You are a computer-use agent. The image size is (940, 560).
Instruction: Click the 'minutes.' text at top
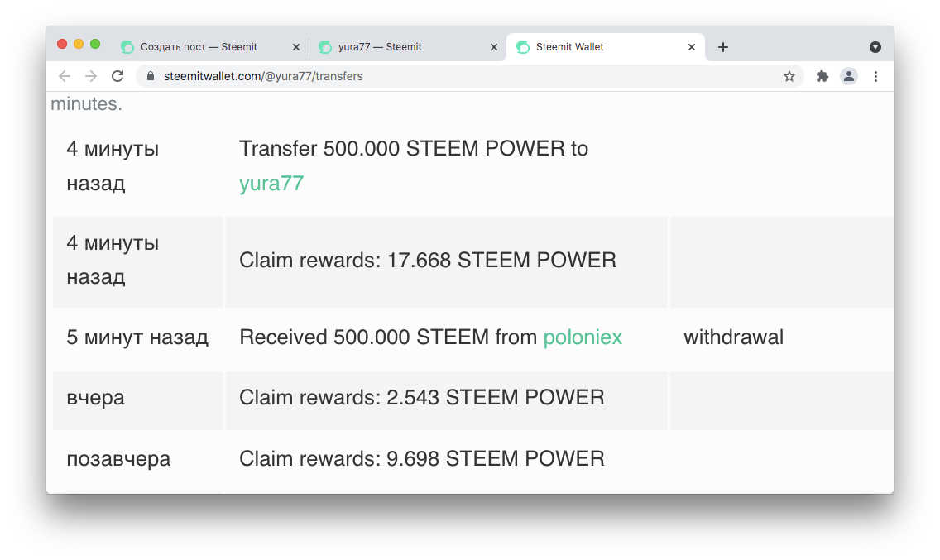pos(86,103)
